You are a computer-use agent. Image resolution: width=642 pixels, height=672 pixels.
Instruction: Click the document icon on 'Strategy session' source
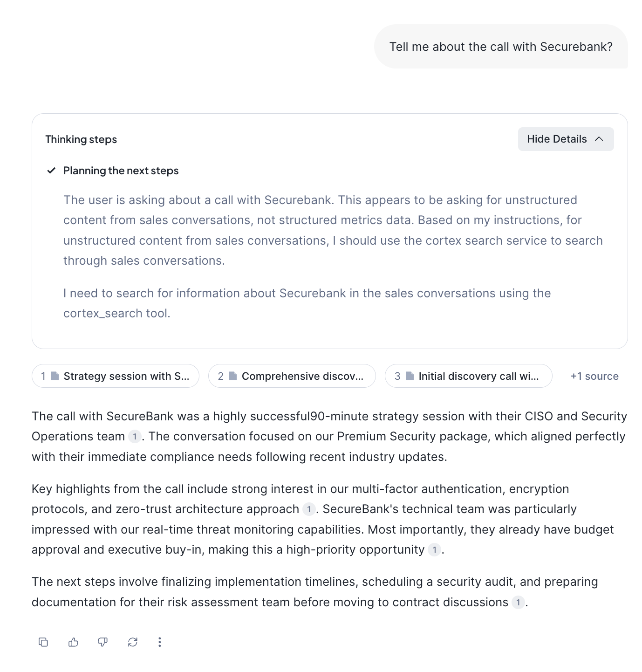tap(56, 376)
